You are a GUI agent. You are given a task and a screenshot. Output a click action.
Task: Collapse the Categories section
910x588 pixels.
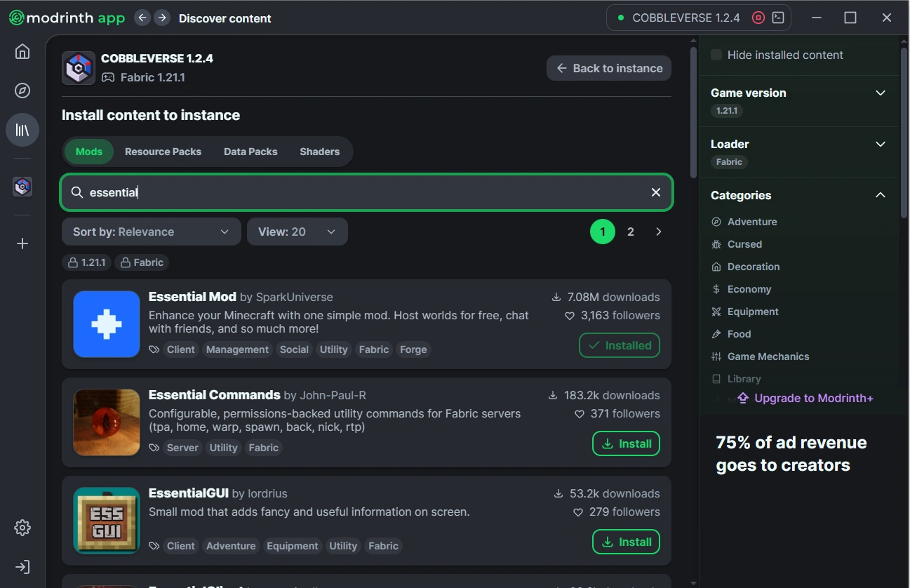[881, 195]
